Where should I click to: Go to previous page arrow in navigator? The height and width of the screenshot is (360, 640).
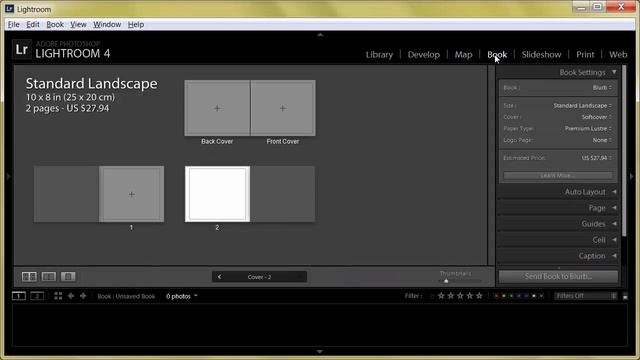pos(219,277)
